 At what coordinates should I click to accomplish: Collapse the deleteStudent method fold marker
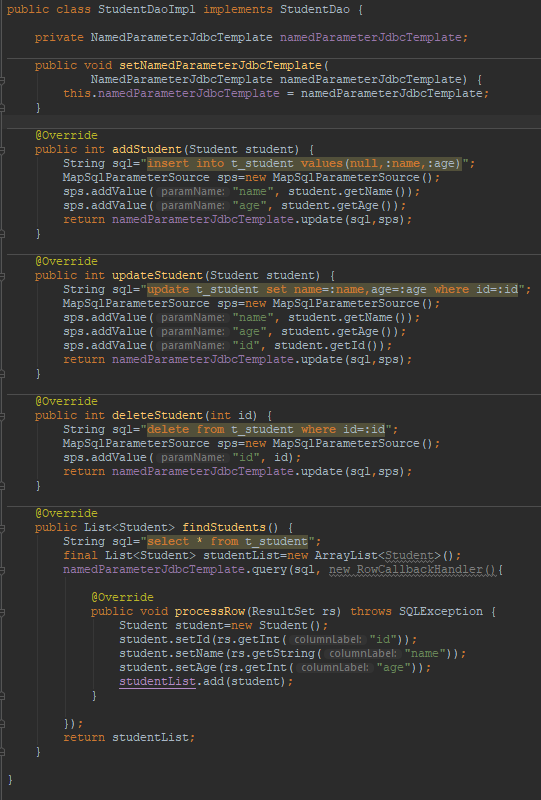pos(2,416)
